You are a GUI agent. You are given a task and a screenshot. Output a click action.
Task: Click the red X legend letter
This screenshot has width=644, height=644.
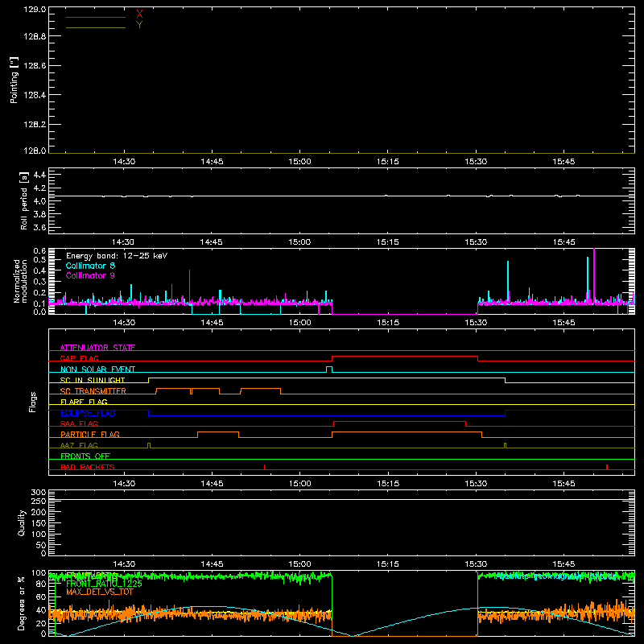(x=139, y=14)
